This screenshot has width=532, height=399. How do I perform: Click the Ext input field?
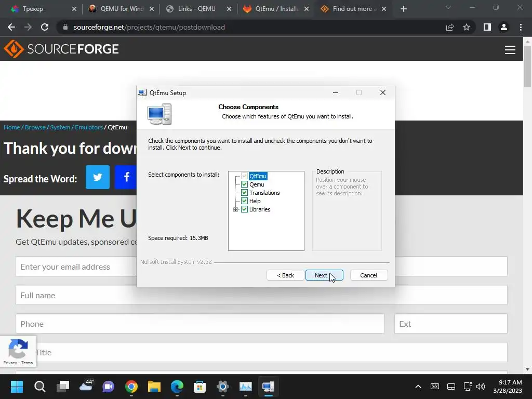(451, 324)
